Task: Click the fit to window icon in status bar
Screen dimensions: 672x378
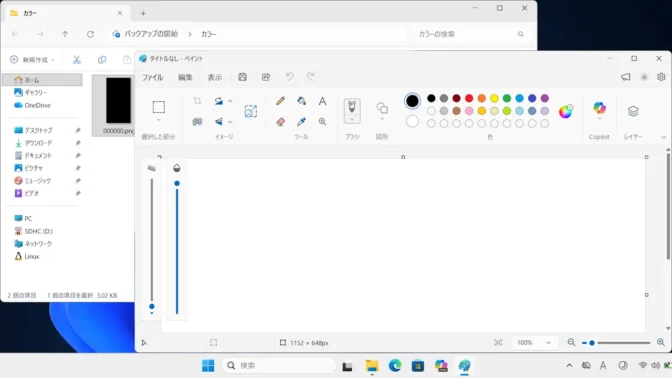Action: [498, 342]
